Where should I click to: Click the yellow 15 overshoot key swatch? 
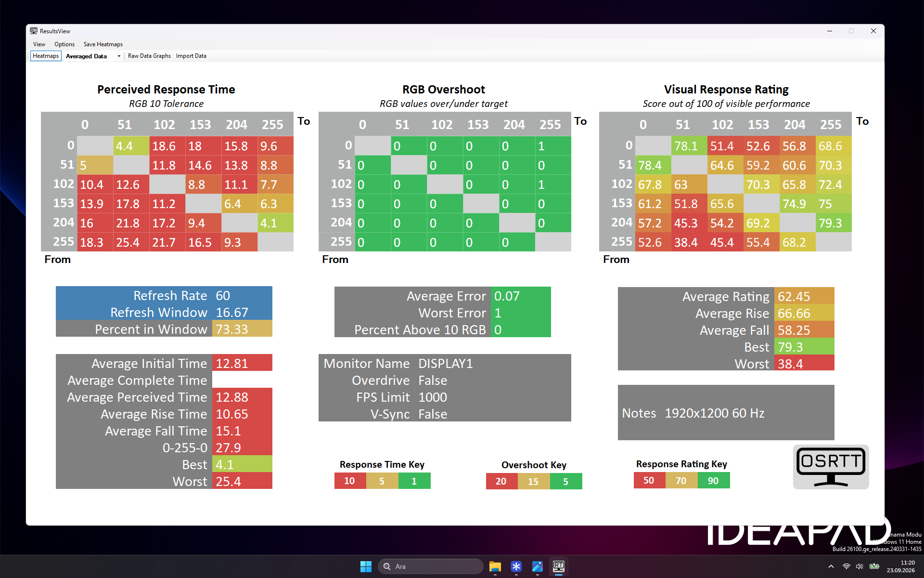[x=534, y=481]
